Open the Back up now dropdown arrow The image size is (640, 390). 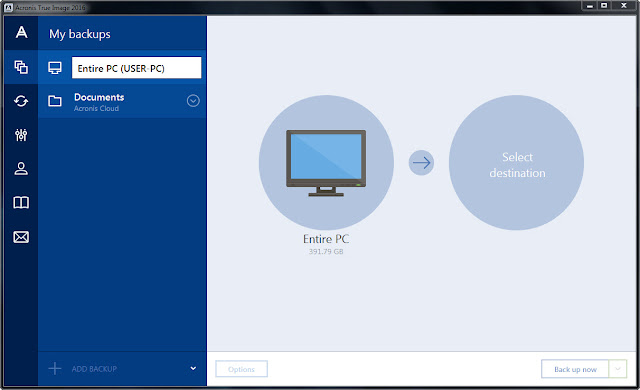pos(618,369)
